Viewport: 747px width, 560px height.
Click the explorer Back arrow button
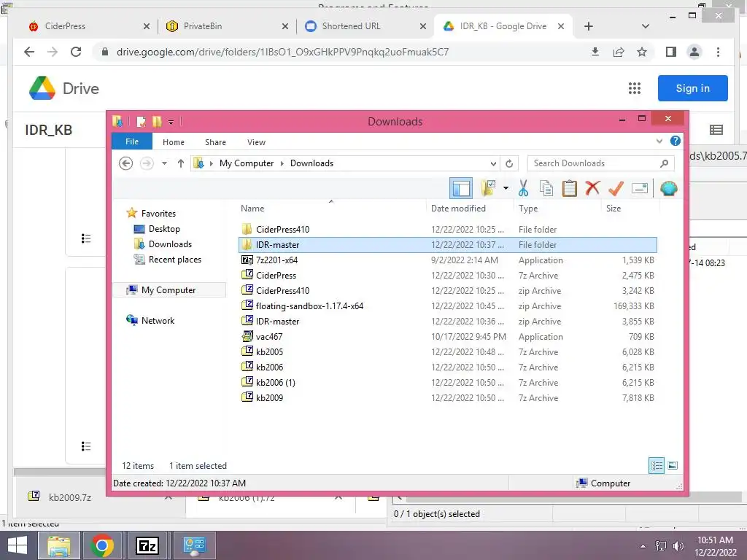click(x=125, y=163)
